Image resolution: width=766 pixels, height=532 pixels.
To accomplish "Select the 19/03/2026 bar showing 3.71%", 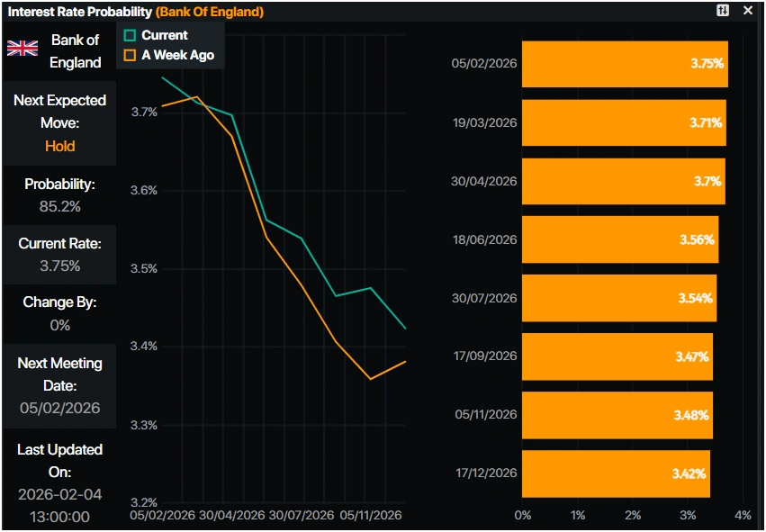I will pos(624,122).
